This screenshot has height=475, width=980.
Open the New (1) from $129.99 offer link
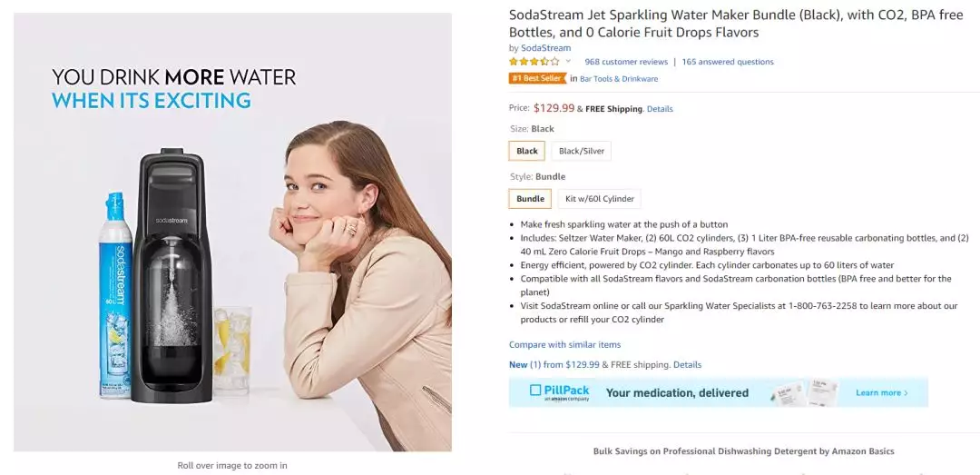pyautogui.click(x=554, y=365)
